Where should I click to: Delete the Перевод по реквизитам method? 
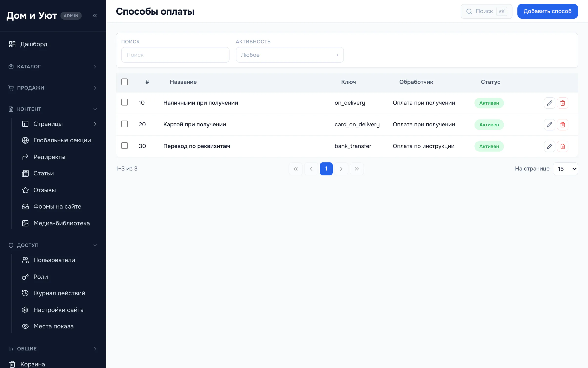[563, 146]
